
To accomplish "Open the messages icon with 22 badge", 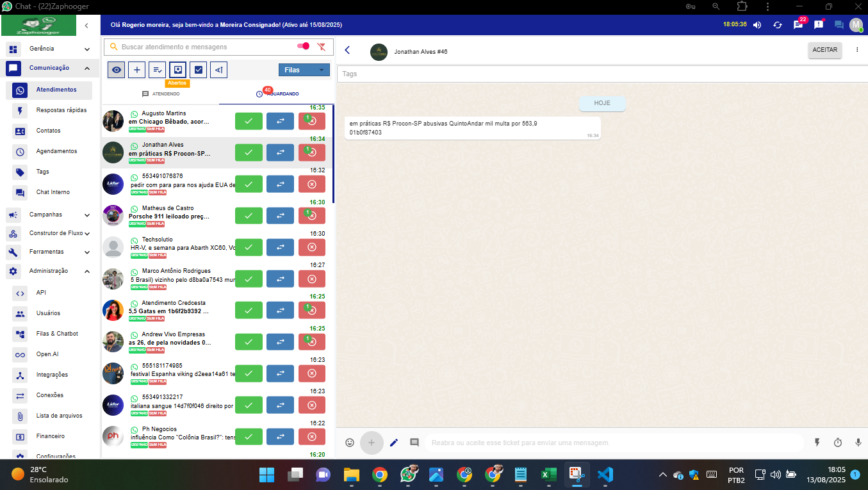I will pos(798,25).
